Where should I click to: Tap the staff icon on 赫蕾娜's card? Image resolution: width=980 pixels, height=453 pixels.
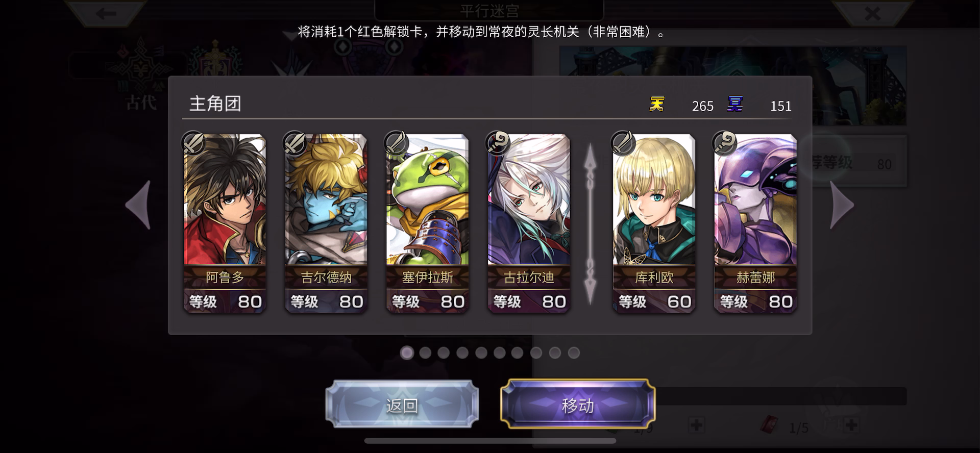(724, 143)
